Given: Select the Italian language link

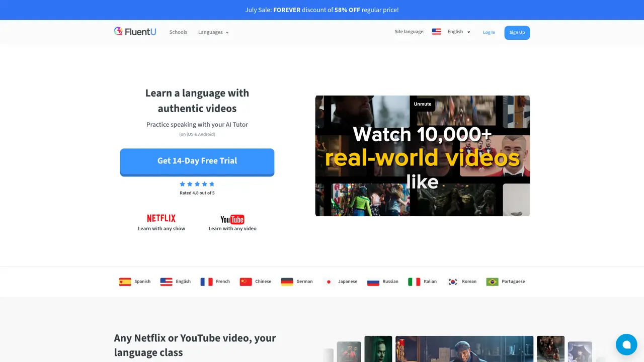Looking at the screenshot, I should tap(430, 282).
